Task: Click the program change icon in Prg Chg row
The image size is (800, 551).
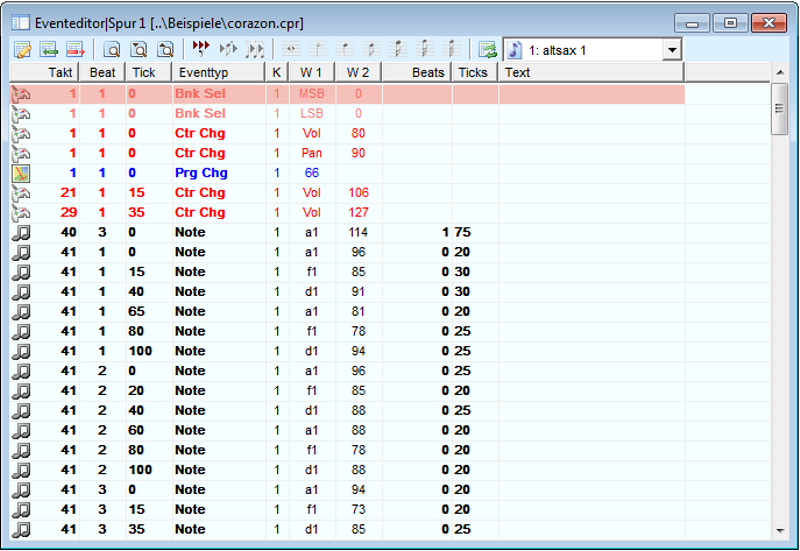Action: point(21,173)
